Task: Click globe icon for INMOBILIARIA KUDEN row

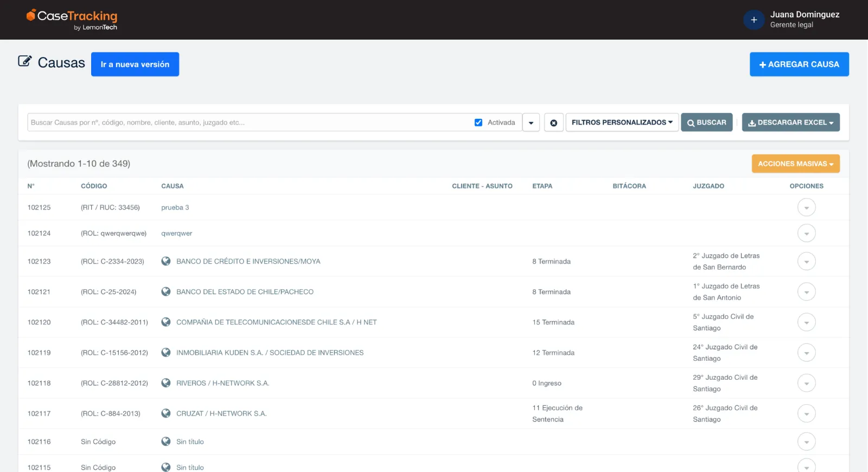Action: point(166,353)
